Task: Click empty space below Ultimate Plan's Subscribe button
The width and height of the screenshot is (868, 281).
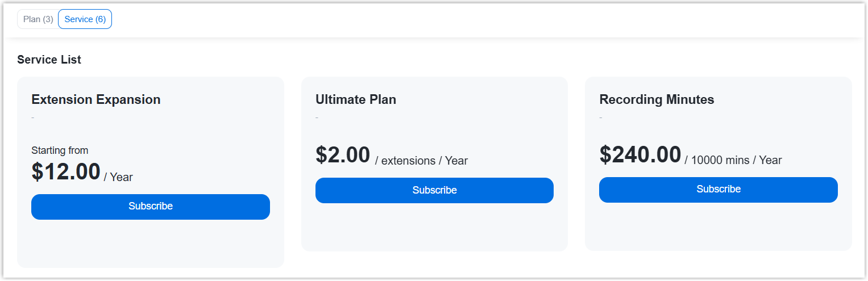Action: coord(434,227)
